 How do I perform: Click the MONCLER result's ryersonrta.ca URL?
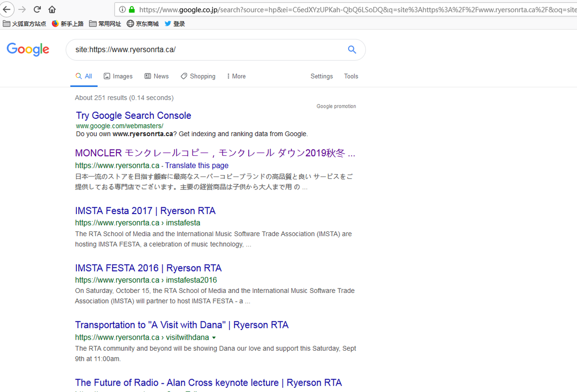coord(117,165)
